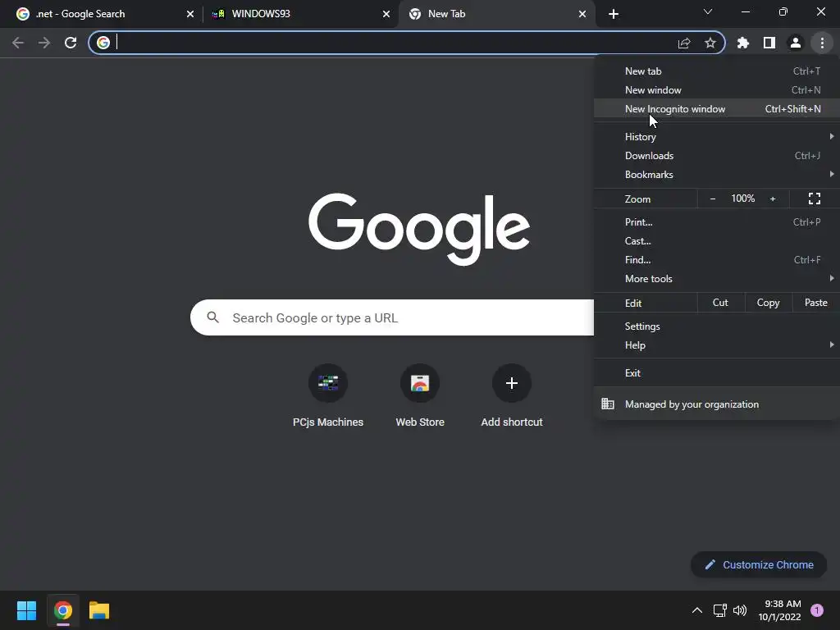The width and height of the screenshot is (840, 630).
Task: Open the Extensions puzzle icon
Action: click(743, 43)
